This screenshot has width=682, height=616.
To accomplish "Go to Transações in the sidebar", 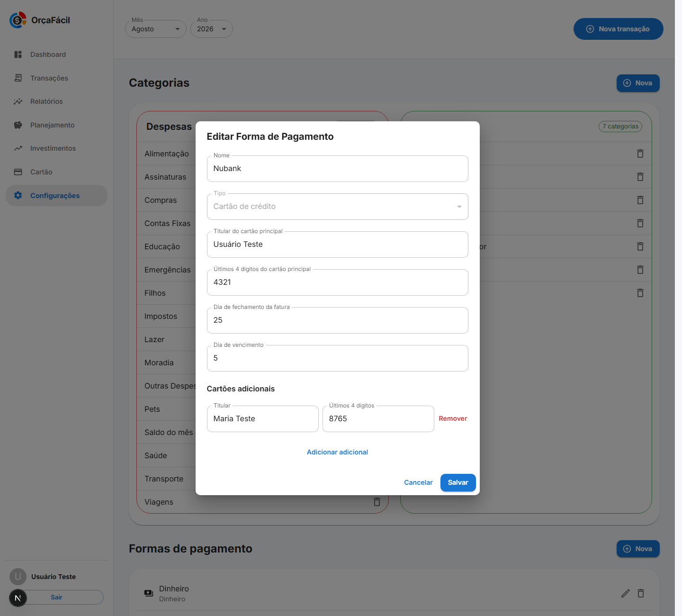I will pos(56,78).
